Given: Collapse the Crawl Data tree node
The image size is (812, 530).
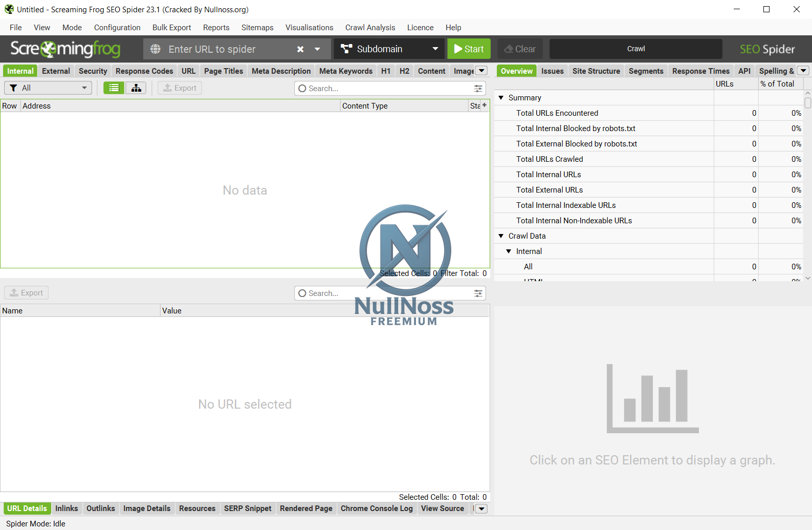Looking at the screenshot, I should 501,236.
